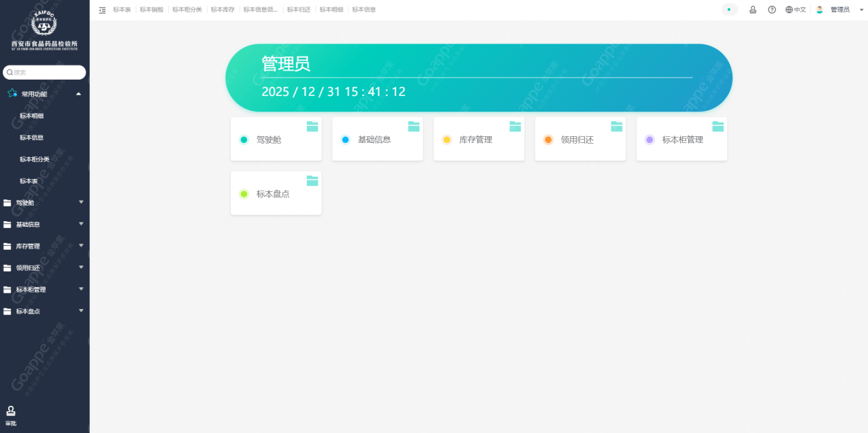
Task: Click the 常用功能 star icon in sidebar
Action: click(12, 93)
